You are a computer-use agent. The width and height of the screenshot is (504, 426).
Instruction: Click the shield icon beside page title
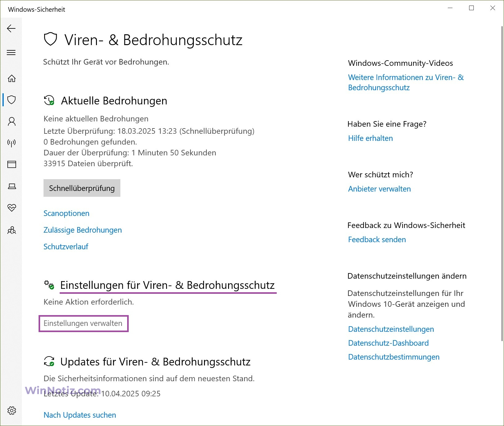tap(50, 39)
